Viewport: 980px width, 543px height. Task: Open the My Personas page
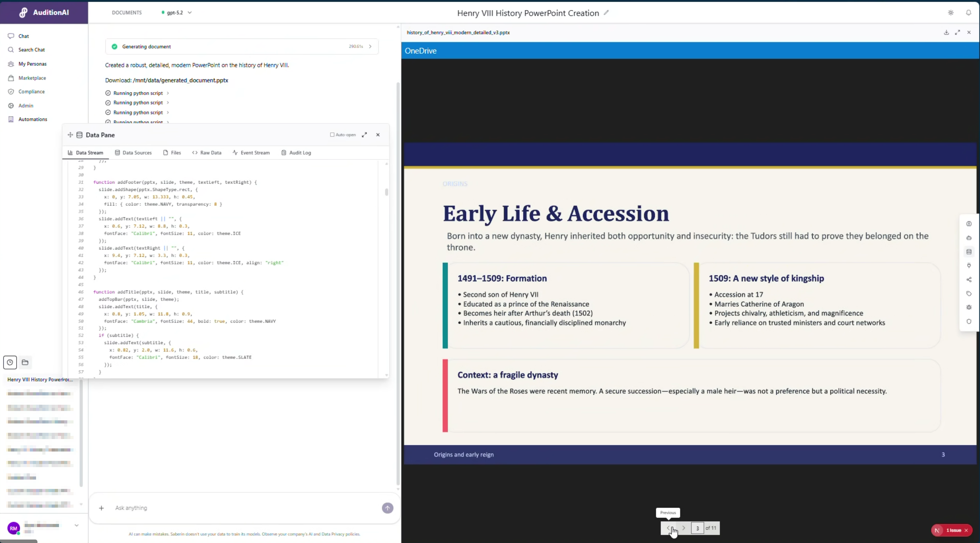point(32,64)
